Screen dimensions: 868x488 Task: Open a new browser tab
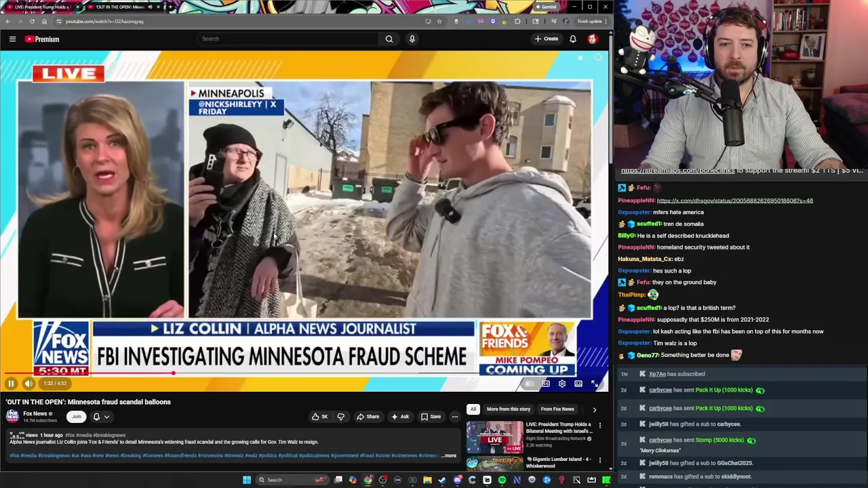pyautogui.click(x=170, y=7)
